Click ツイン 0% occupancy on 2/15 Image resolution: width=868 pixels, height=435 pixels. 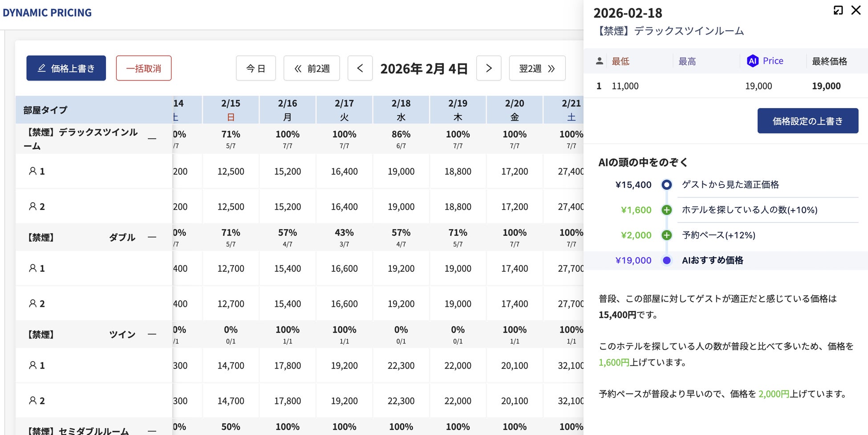(x=231, y=330)
